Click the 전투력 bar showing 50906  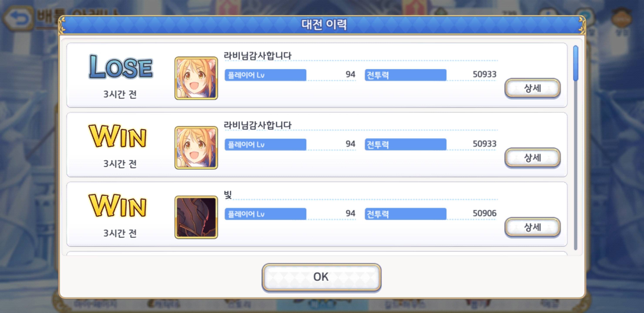(x=406, y=214)
